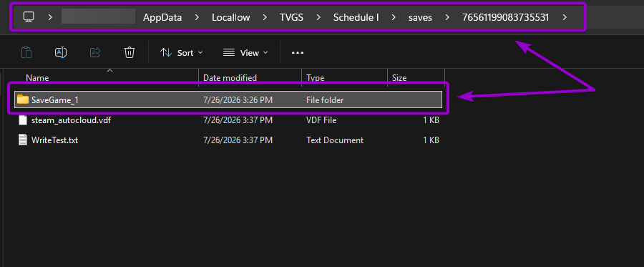The image size is (644, 267).
Task: Click the WriteTest.txt document icon
Action: coord(24,140)
